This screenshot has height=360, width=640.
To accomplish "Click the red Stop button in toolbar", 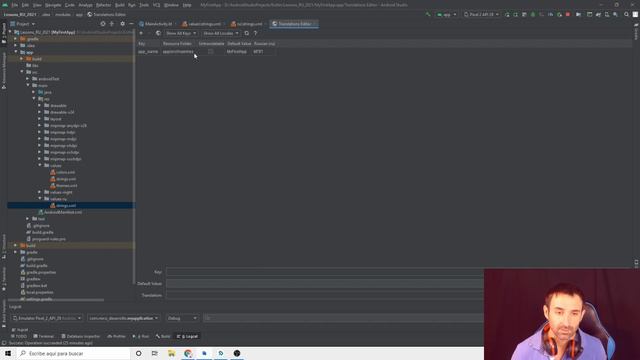I will [568, 14].
